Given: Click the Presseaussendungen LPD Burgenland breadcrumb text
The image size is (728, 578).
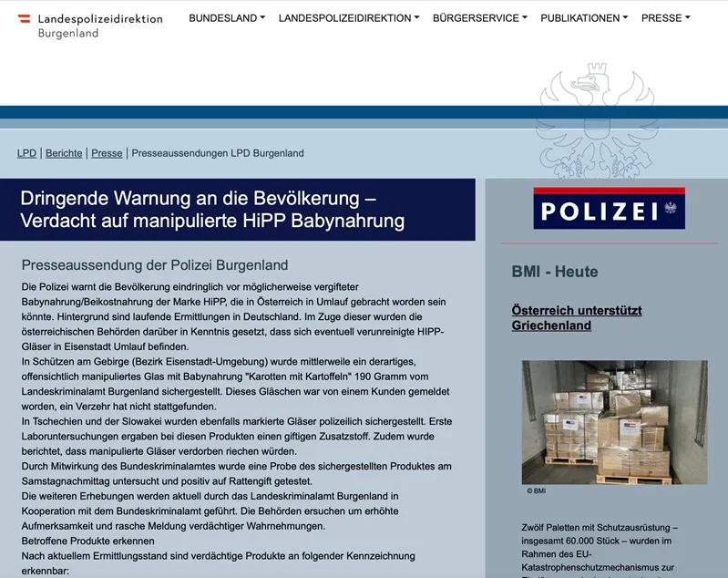Looking at the screenshot, I should coord(218,153).
